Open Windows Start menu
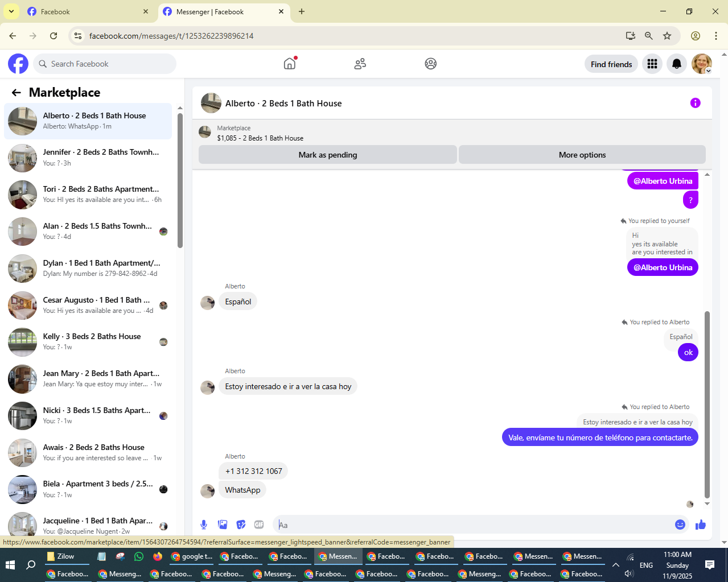The image size is (728, 582). coord(10,565)
